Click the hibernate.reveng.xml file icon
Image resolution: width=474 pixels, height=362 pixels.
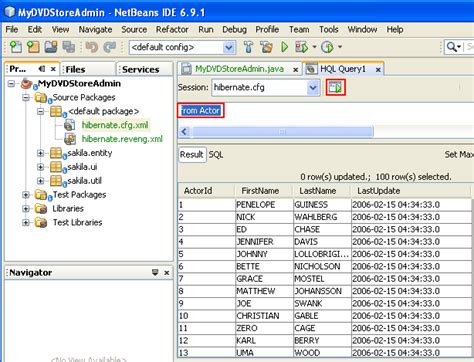70,139
